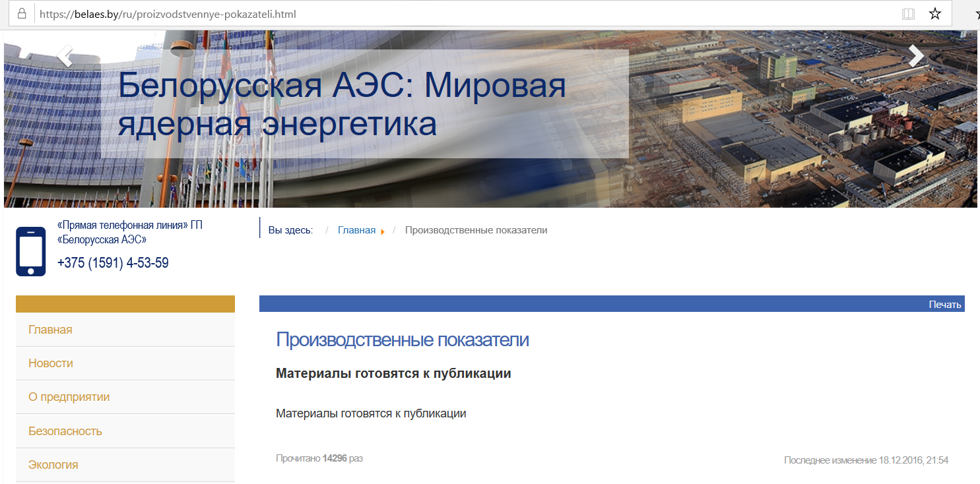Click Производственные показатели breadcrumb text
980x484 pixels.
coord(476,230)
